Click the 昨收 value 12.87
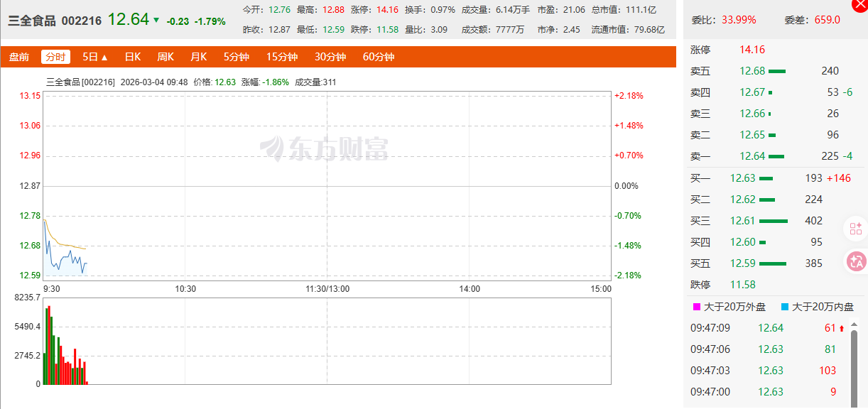Image resolution: width=868 pixels, height=409 pixels. tap(279, 29)
